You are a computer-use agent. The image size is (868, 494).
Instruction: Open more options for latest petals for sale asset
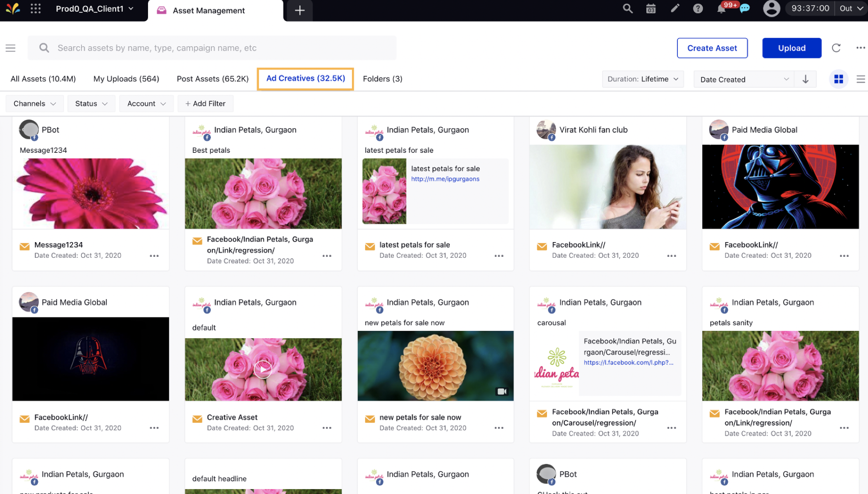tap(499, 256)
